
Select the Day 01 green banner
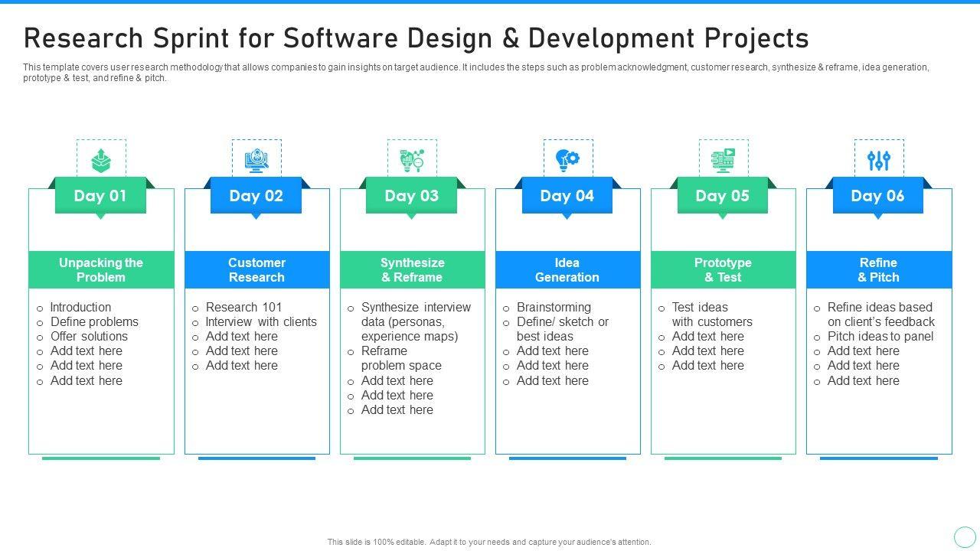[100, 196]
